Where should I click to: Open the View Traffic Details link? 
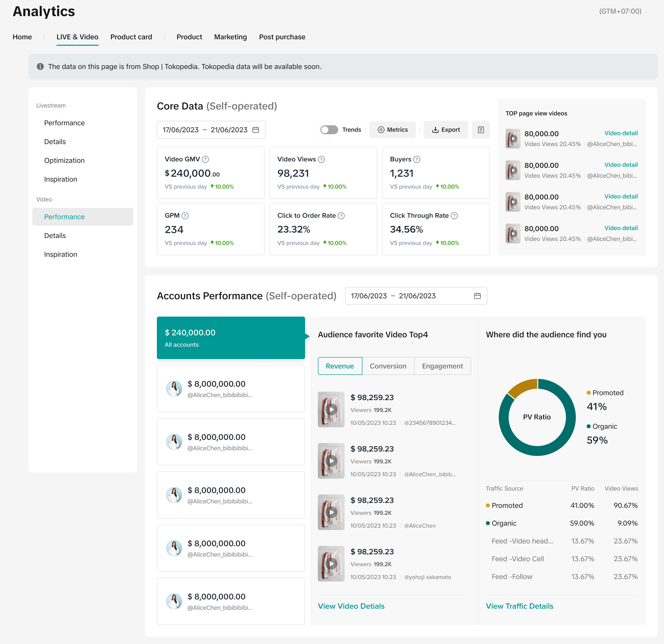pyautogui.click(x=519, y=606)
